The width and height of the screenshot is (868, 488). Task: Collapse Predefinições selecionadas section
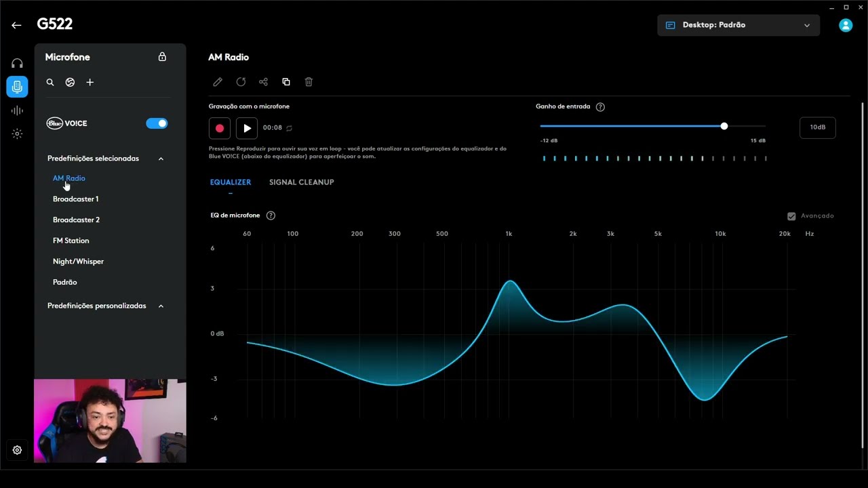(x=161, y=159)
